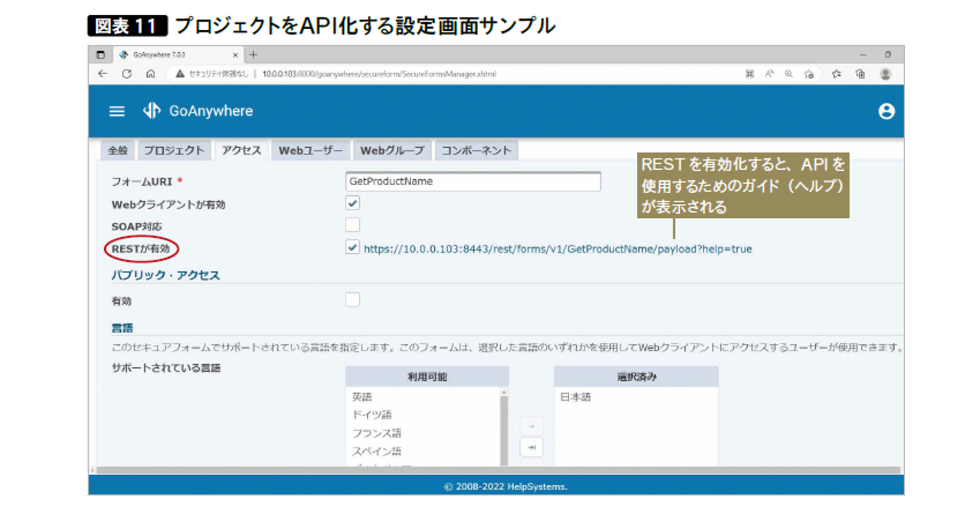
Task: Open the favorites star icon
Action: point(836,74)
